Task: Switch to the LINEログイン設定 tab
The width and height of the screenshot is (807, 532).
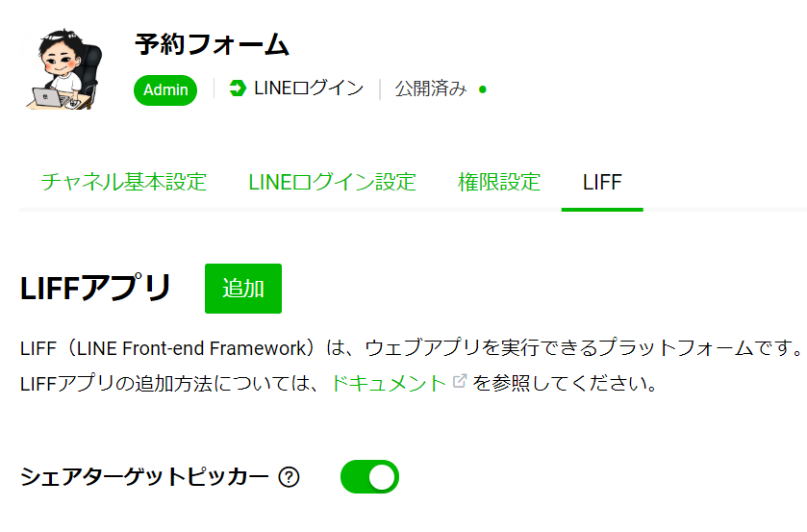Action: pyautogui.click(x=332, y=183)
